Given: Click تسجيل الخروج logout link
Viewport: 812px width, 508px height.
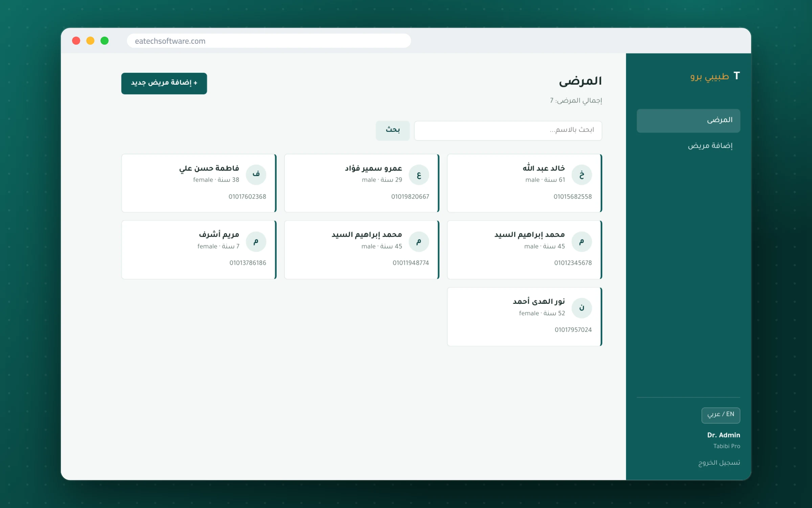Looking at the screenshot, I should [719, 463].
